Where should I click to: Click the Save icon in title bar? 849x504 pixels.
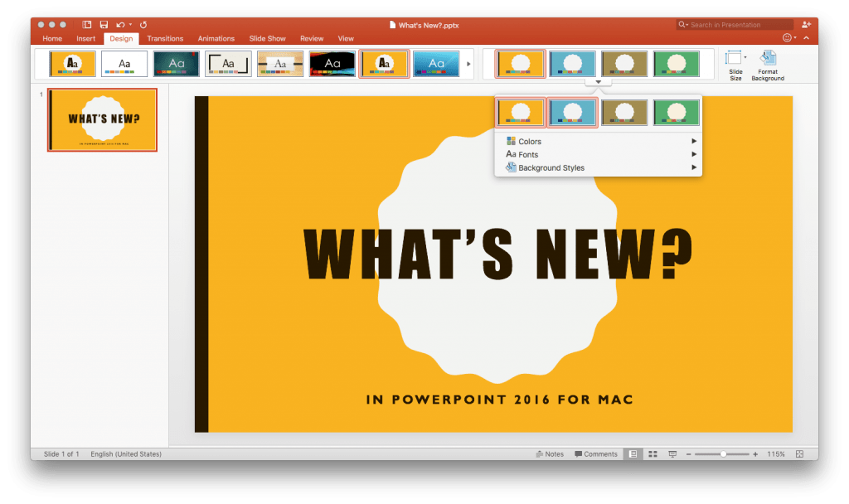point(104,24)
